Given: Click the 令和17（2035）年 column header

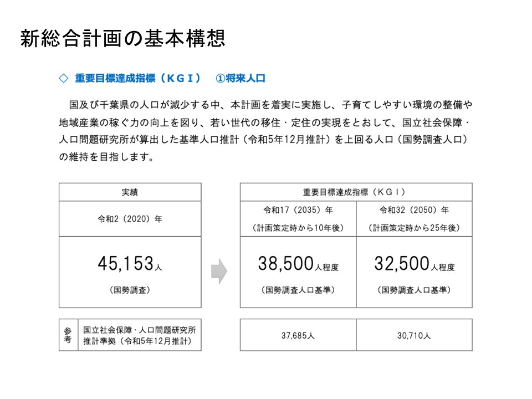Looking at the screenshot, I should [x=298, y=211].
